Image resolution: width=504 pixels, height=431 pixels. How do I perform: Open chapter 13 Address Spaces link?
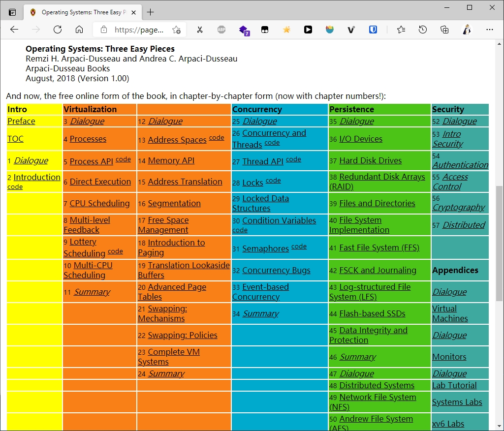[x=177, y=140]
